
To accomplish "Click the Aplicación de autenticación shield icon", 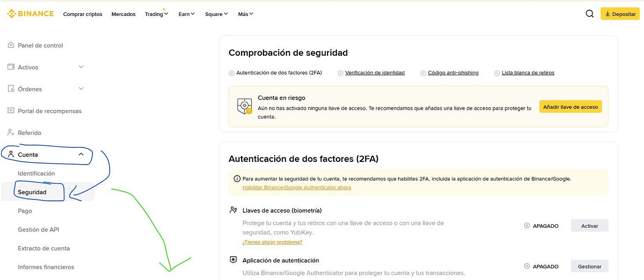I will click(233, 260).
